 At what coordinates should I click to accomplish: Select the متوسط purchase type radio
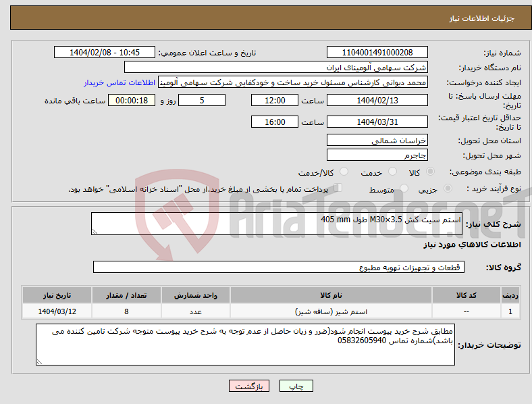point(404,188)
